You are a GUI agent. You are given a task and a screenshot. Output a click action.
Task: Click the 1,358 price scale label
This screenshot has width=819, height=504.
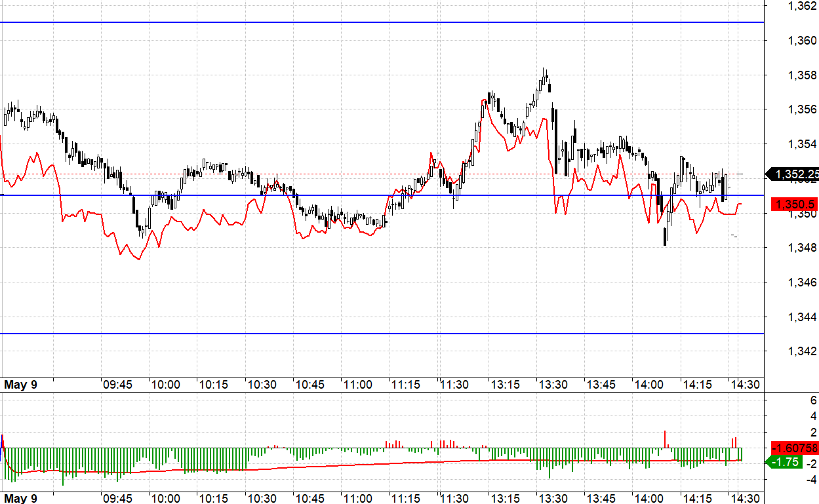(x=801, y=75)
